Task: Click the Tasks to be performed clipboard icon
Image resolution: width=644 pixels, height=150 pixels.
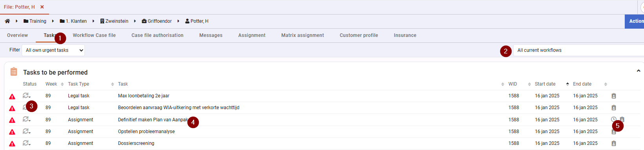Action: click(14, 71)
